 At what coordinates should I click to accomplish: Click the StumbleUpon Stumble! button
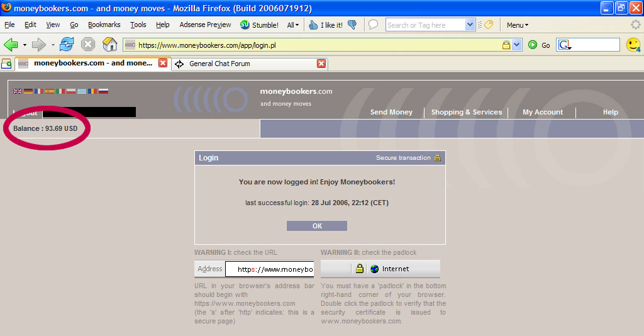[259, 25]
